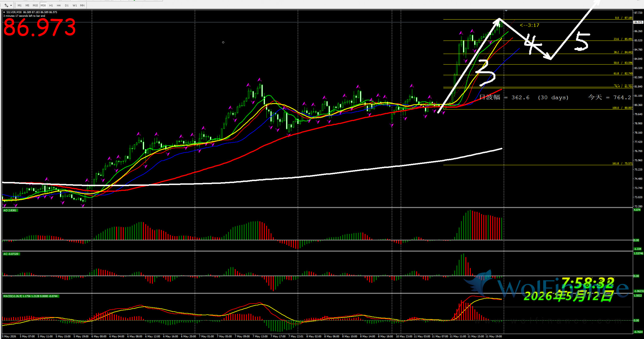Select the MN monthly timeframe
The width and height of the screenshot is (644, 339).
click(82, 5)
